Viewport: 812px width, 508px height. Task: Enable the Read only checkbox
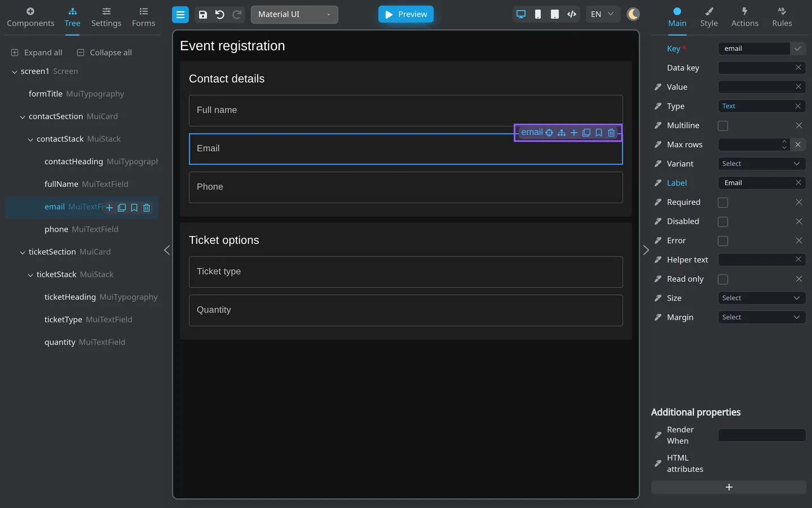click(x=723, y=279)
